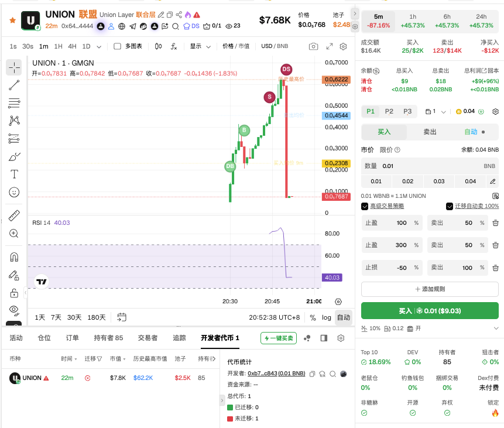This screenshot has height=428, width=504.
Task: Copy the token name icon
Action: 170,15
